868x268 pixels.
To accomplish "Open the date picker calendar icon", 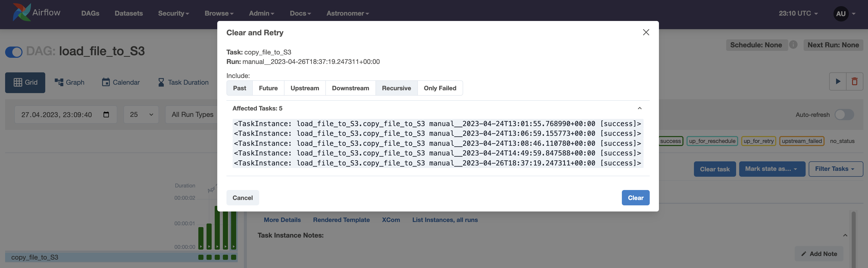I will tap(106, 115).
